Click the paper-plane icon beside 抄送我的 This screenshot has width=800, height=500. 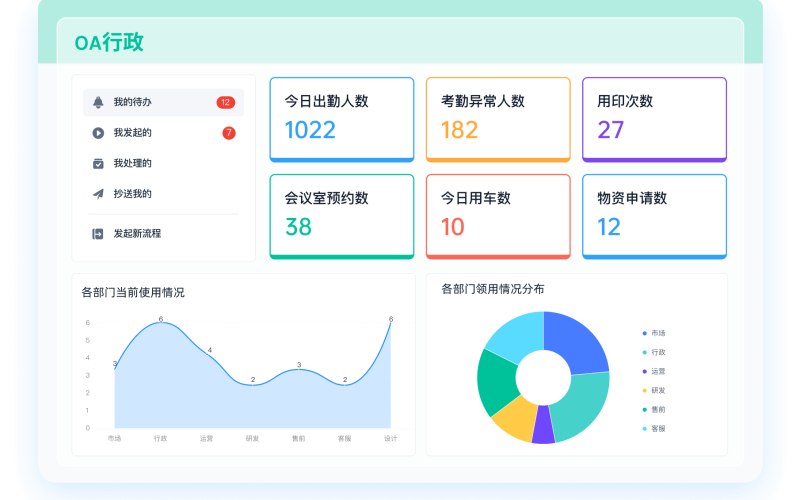(x=98, y=194)
